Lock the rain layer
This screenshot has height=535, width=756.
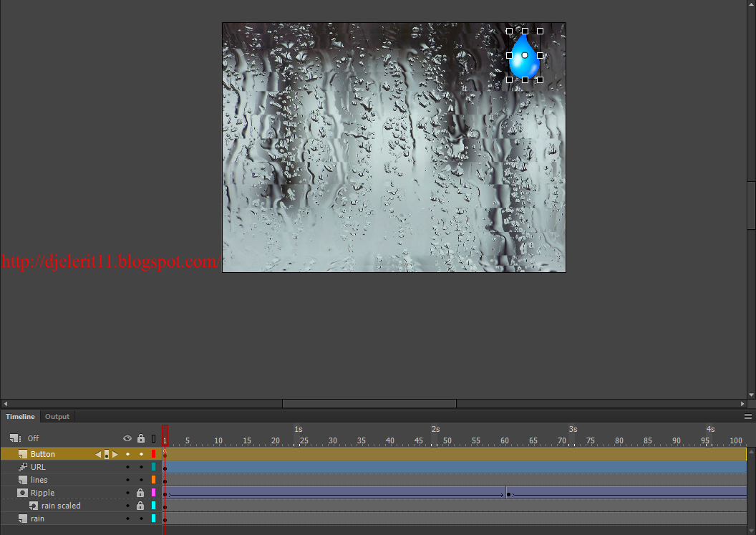click(x=141, y=519)
